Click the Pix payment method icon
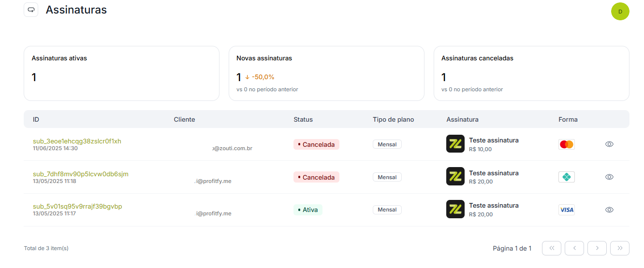 tap(566, 177)
